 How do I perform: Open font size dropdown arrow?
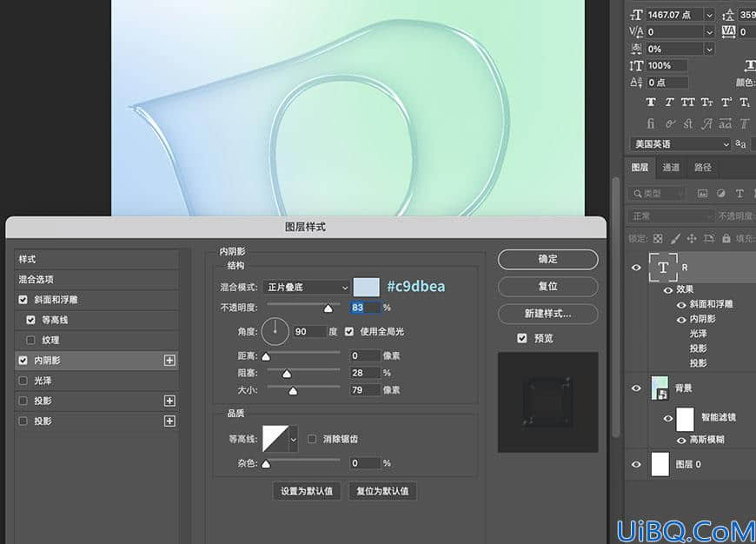(x=709, y=16)
